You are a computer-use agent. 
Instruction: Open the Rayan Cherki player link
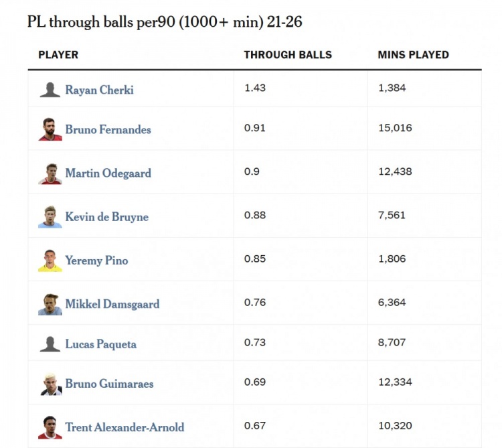tap(99, 90)
